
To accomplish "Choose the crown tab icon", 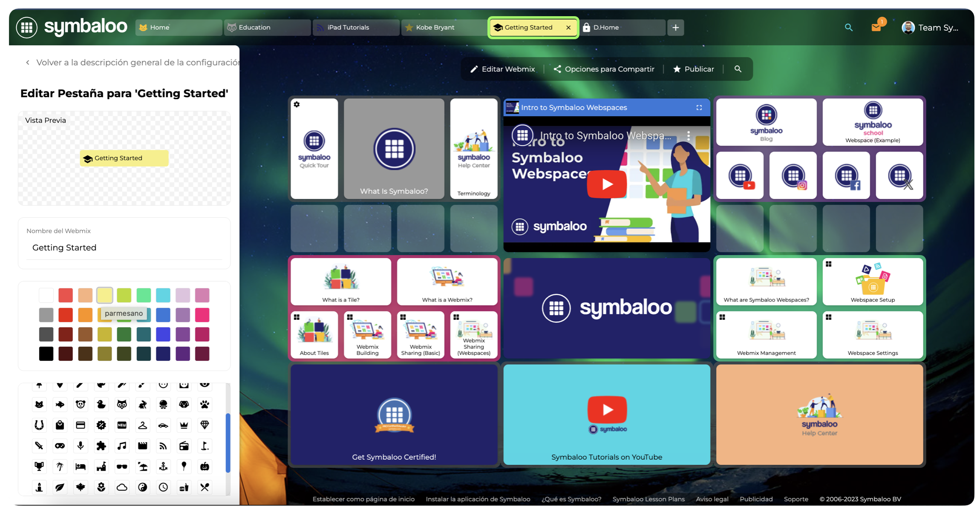I will coord(184,425).
